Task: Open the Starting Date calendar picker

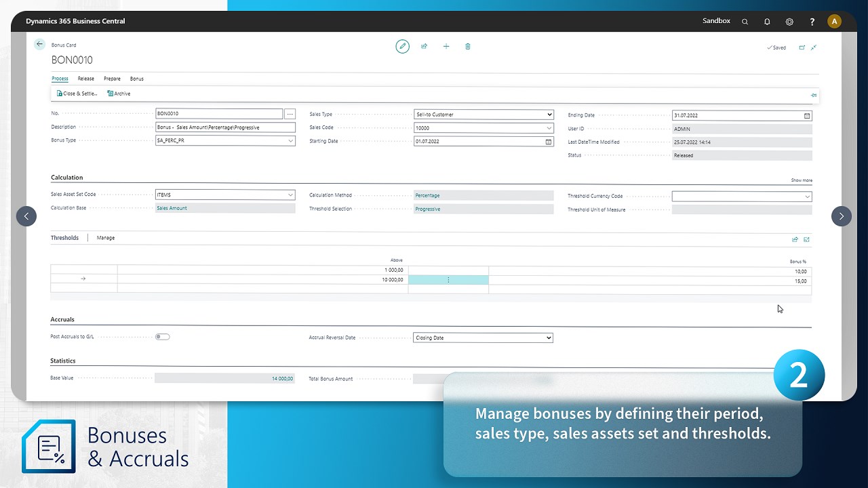Action: pos(549,142)
